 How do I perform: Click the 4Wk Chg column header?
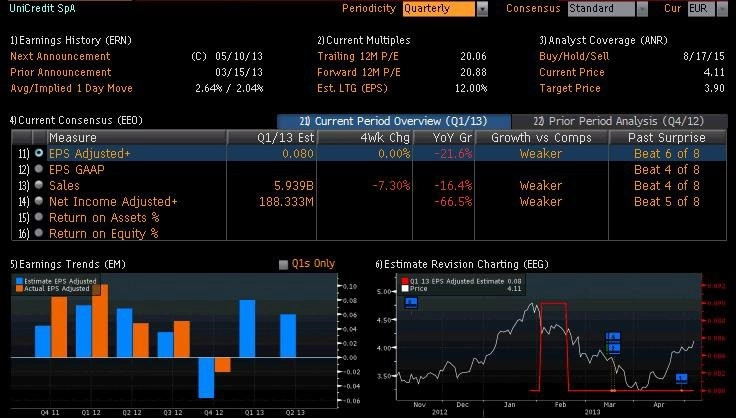(365, 137)
